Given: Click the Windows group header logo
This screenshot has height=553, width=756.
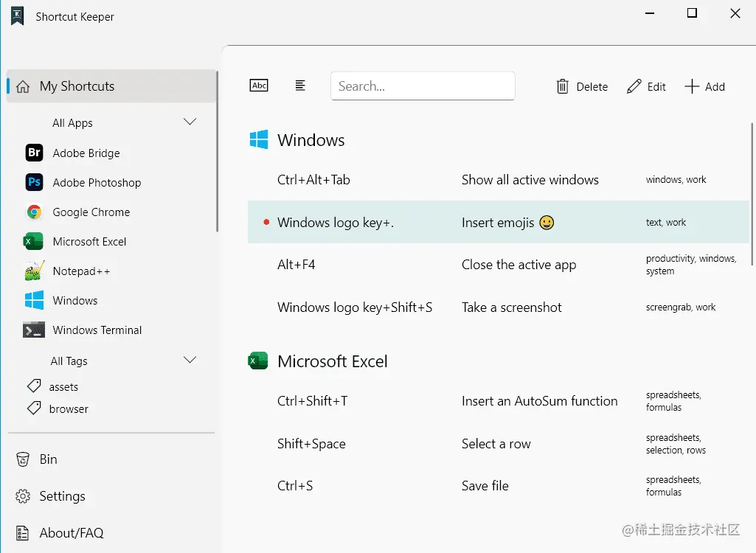Looking at the screenshot, I should [259, 140].
